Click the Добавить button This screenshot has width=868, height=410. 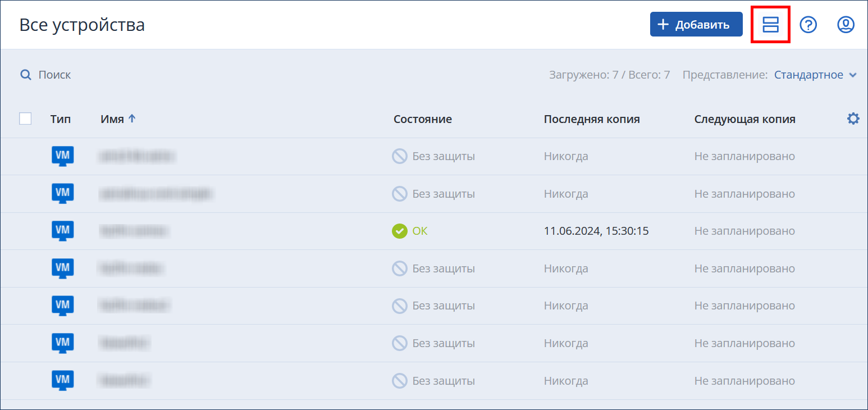point(696,25)
